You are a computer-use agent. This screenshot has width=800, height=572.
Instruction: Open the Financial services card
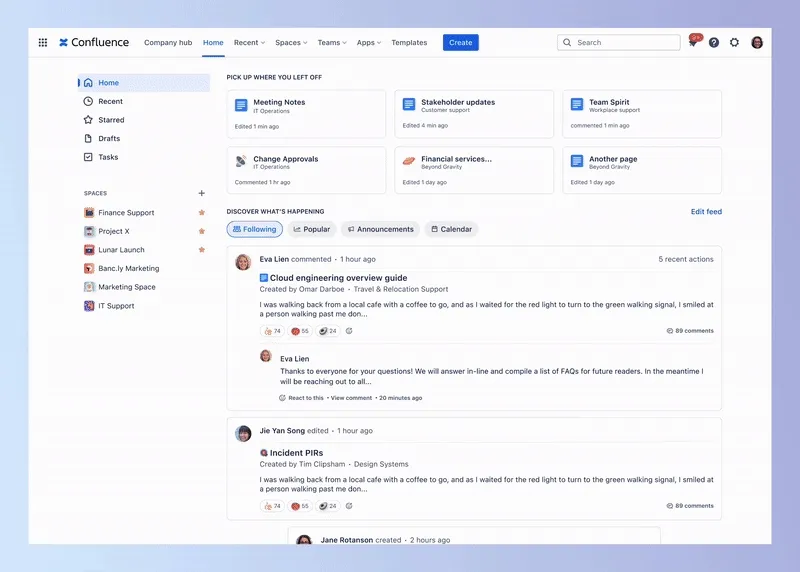(x=474, y=170)
